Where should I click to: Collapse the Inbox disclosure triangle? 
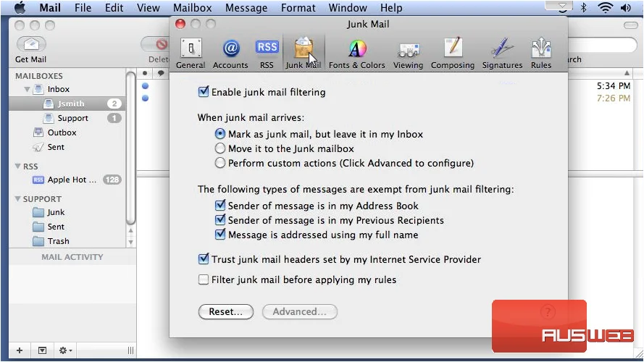click(27, 89)
